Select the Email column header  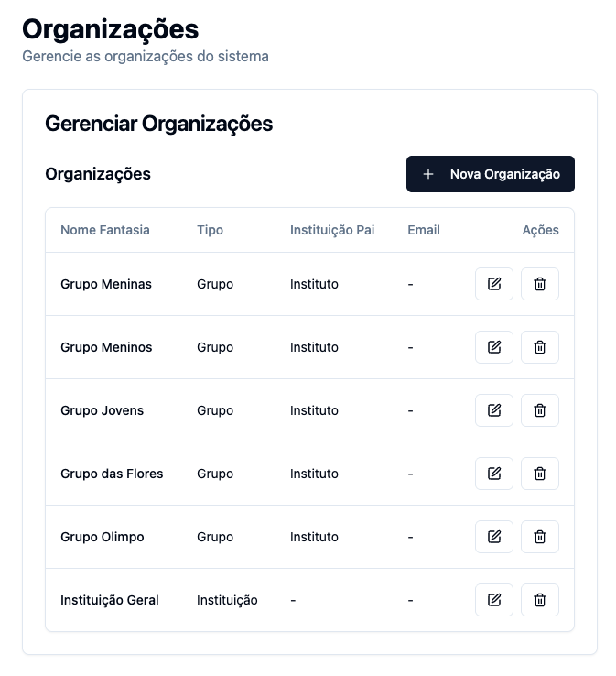point(424,230)
